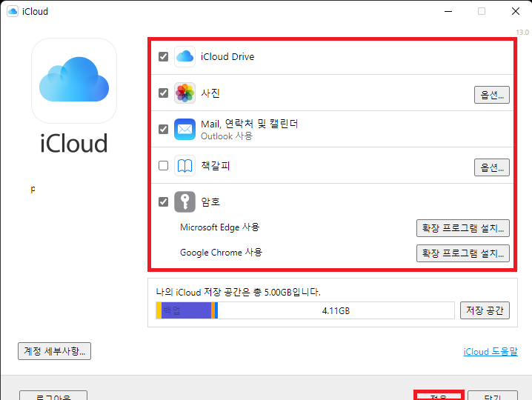This screenshot has height=400, width=532.
Task: Close the iCloud window with X
Action: 516,11
